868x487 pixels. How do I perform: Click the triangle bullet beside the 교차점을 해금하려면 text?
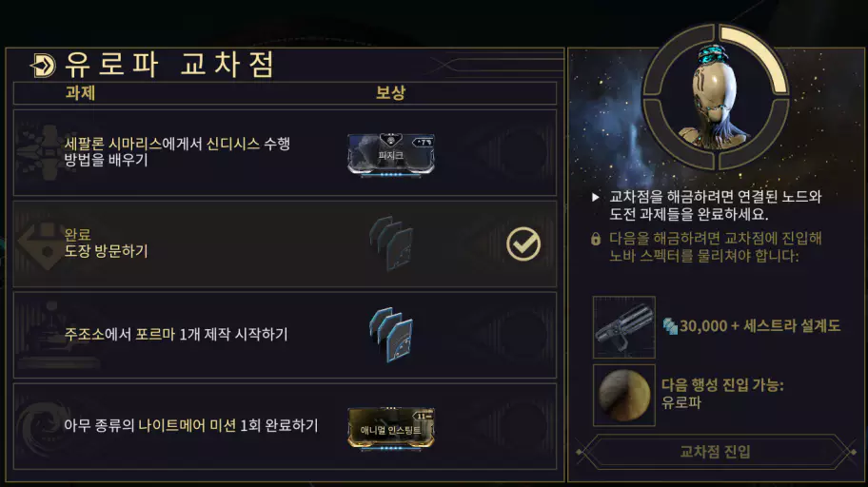click(x=596, y=197)
